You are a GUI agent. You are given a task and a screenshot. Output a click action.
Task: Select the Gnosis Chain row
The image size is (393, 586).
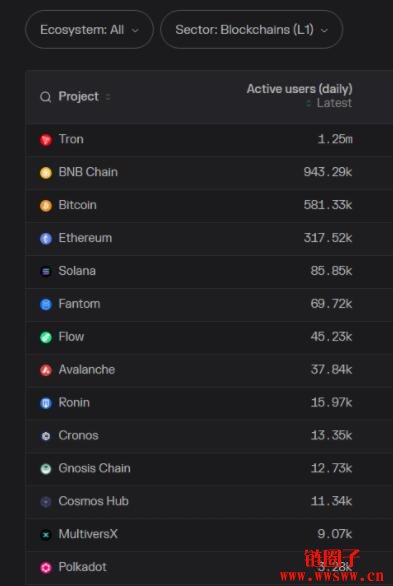(x=211, y=469)
